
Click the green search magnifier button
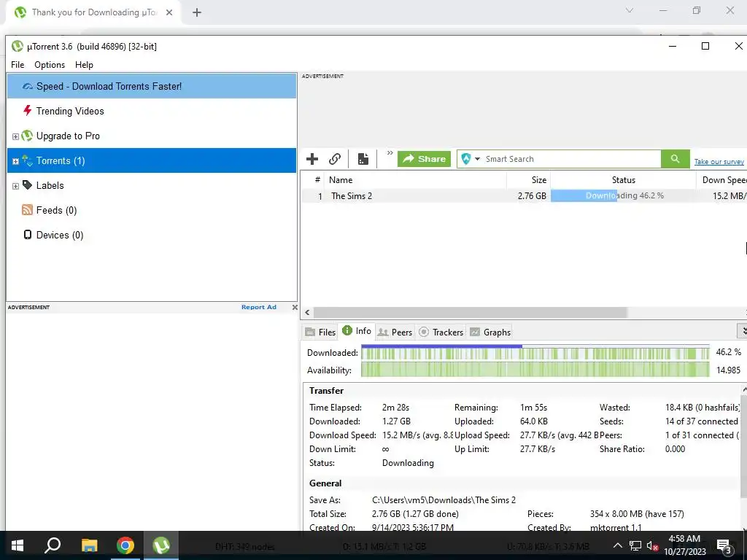(x=675, y=159)
